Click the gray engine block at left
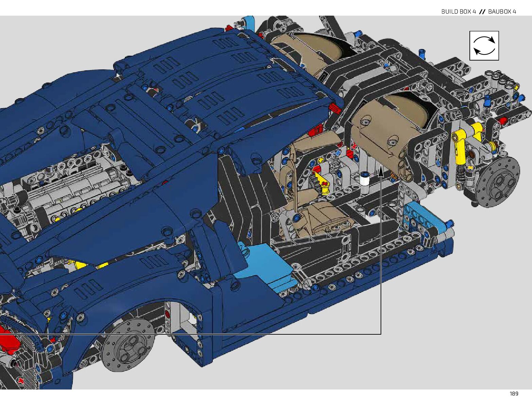This screenshot has width=532, height=405. point(78,190)
